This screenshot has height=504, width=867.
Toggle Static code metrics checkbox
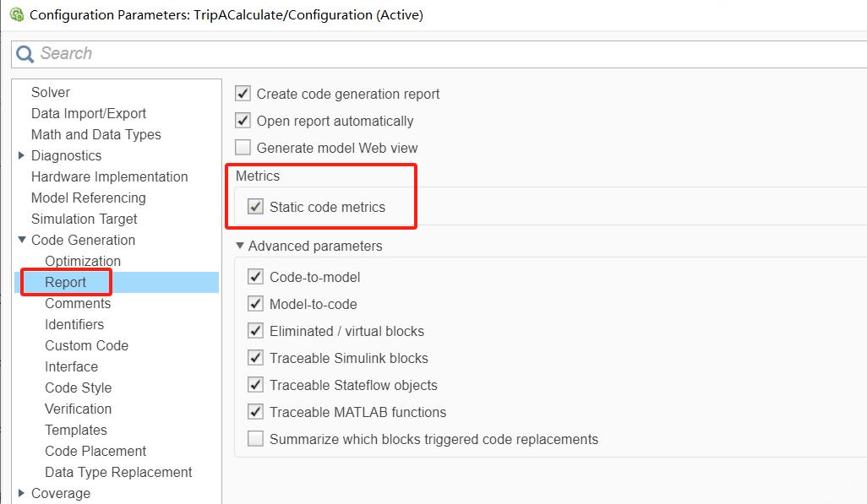click(x=255, y=207)
